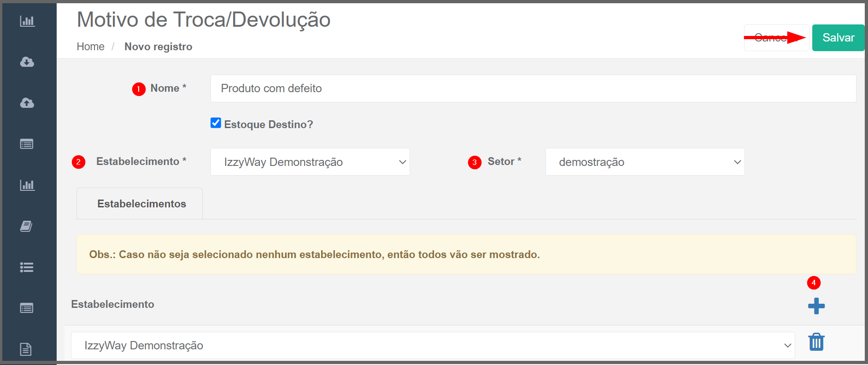868x365 pixels.
Task: Add establishment with blue plus icon
Action: pyautogui.click(x=816, y=306)
